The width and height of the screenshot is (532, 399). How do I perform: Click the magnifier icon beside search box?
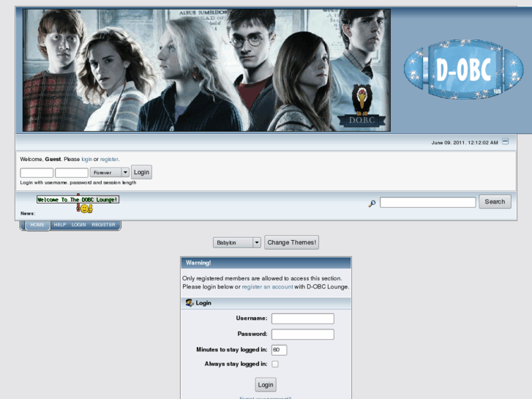[372, 204]
